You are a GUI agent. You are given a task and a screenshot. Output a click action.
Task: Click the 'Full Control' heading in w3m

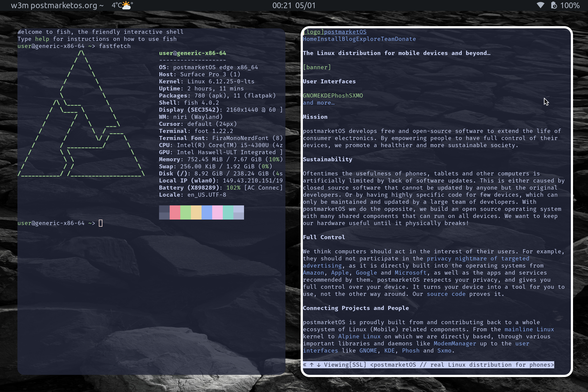pos(324,237)
